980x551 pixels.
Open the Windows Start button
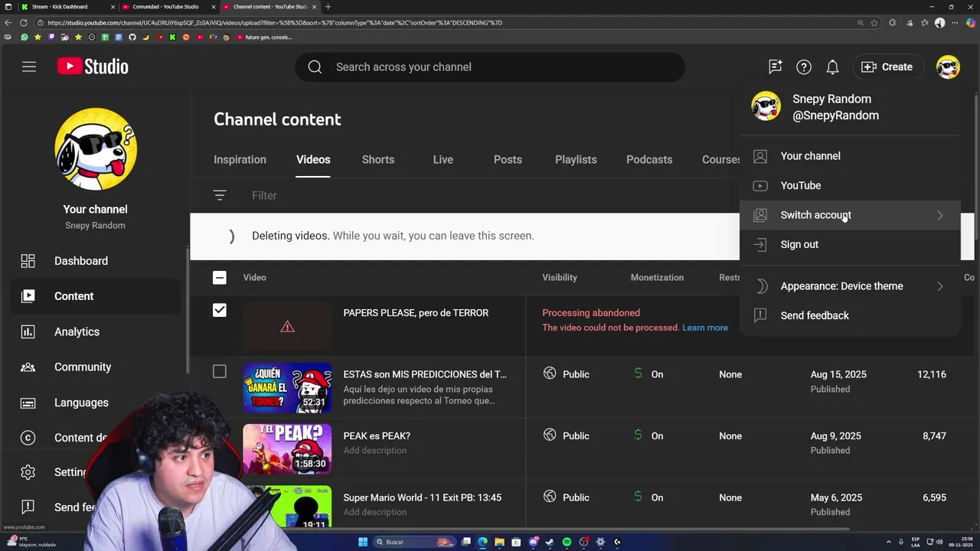tap(363, 542)
